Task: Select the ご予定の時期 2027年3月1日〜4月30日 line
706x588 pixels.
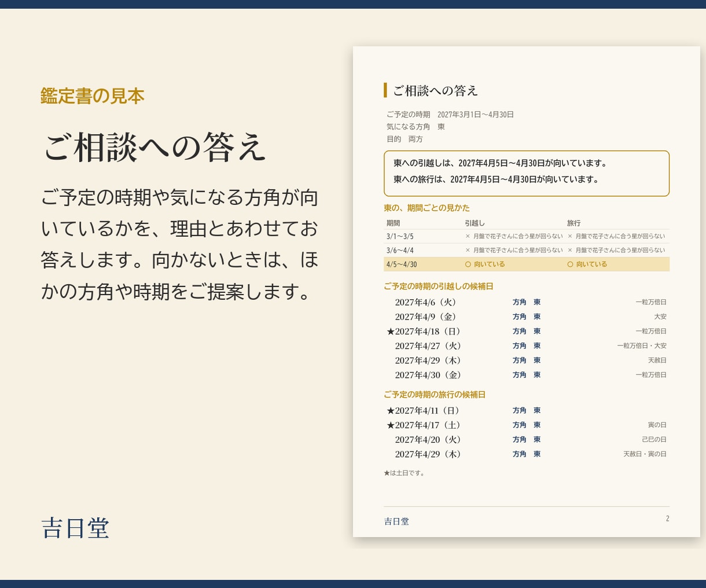Action: (450, 115)
